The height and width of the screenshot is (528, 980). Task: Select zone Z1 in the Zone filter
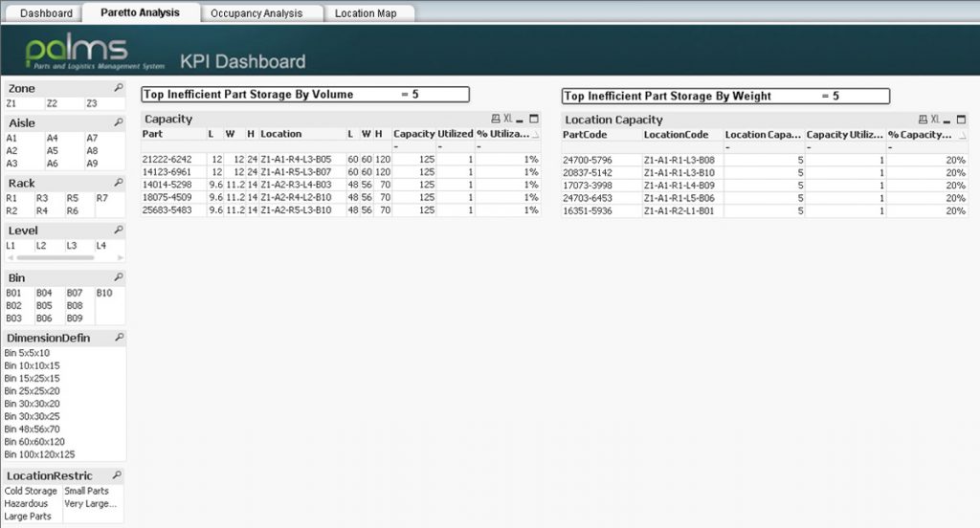pyautogui.click(x=11, y=103)
